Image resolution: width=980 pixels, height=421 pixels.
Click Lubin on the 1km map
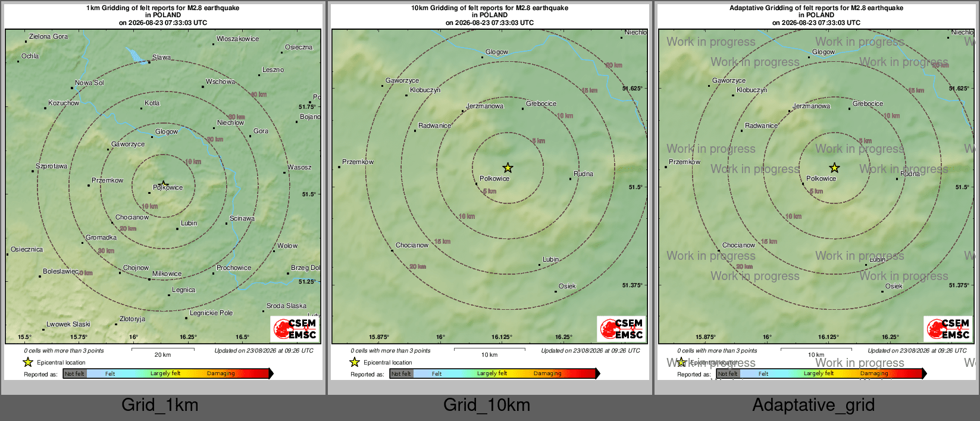click(189, 223)
